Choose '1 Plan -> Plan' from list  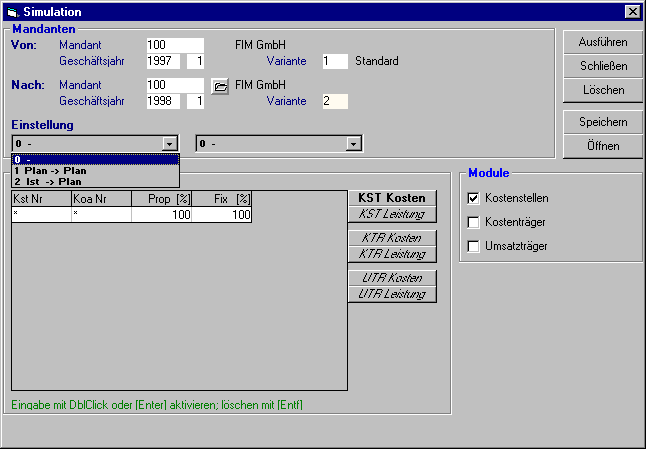[96, 171]
